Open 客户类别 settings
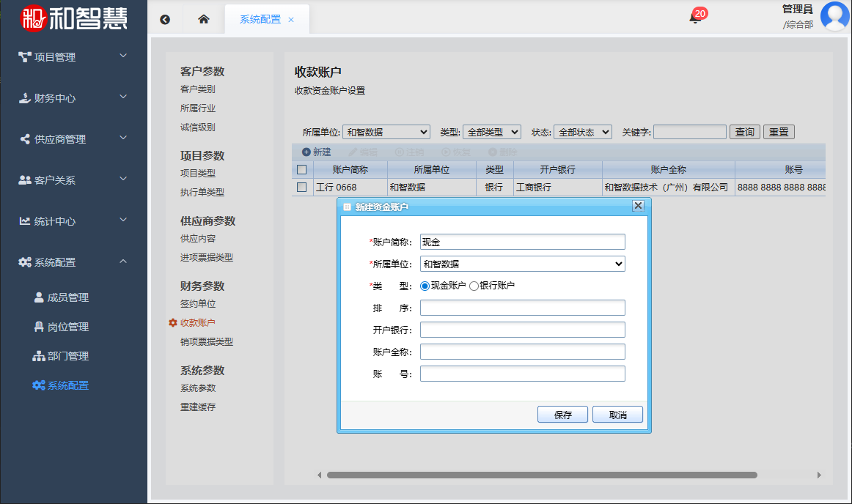Viewport: 852px width, 504px height. click(x=198, y=89)
